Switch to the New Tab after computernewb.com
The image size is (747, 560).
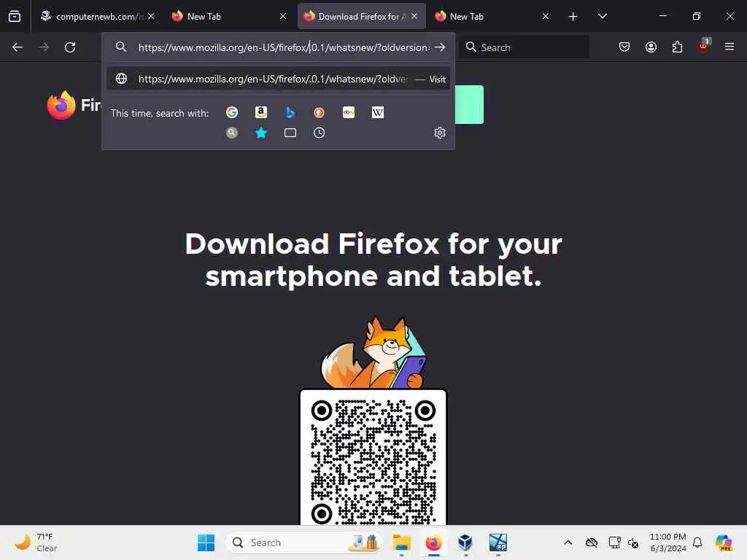(x=230, y=17)
